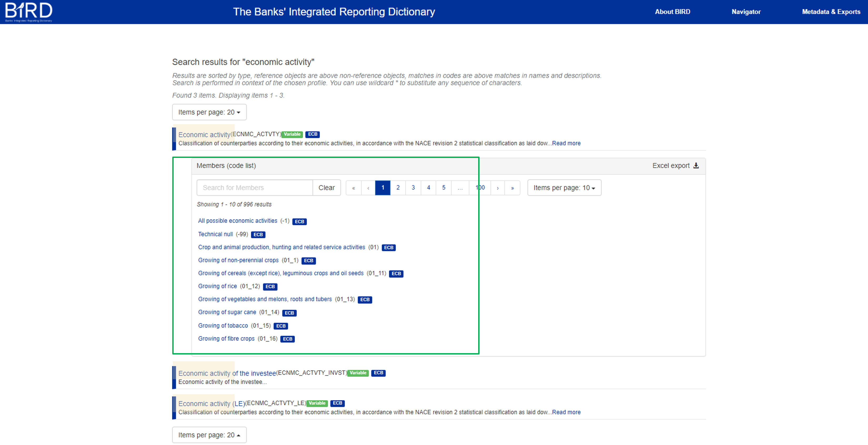Click the Excel export download icon
The image size is (868, 445).
point(696,166)
